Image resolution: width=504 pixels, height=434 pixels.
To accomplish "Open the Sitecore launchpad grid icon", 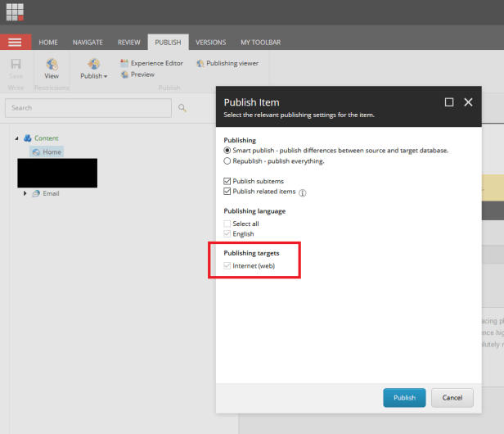I will pyautogui.click(x=15, y=12).
